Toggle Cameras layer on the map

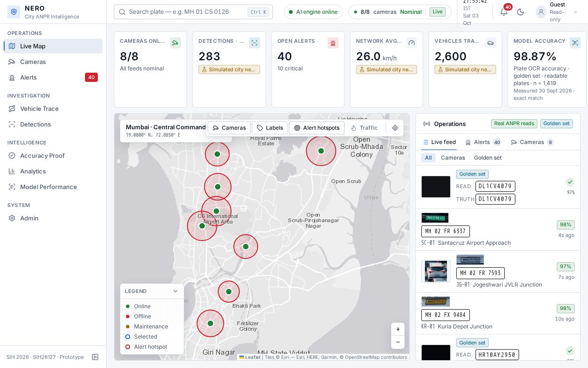pyautogui.click(x=229, y=128)
